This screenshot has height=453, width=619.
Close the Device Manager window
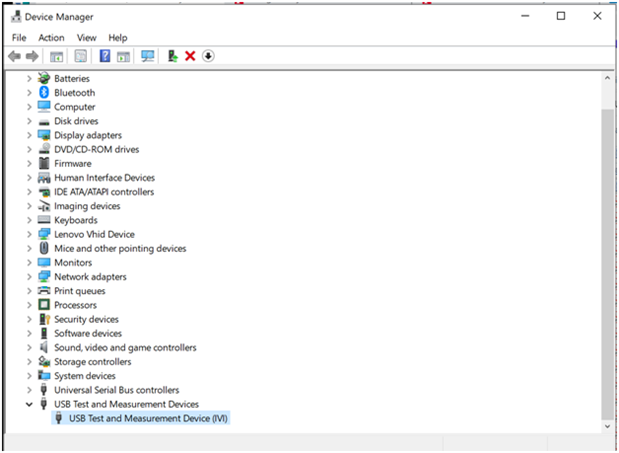[x=597, y=16]
